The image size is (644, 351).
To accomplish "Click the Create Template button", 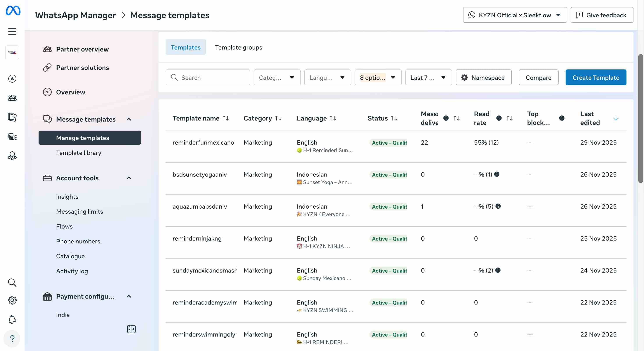I will click(596, 78).
